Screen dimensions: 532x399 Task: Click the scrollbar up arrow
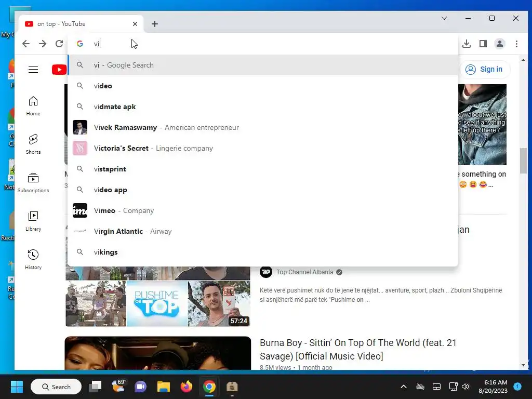click(x=523, y=60)
